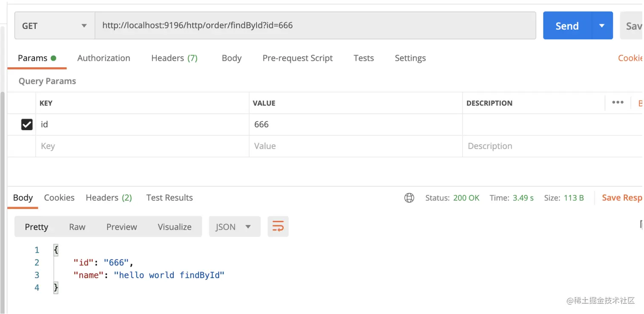Screen dimensions: 644x314
Task: Open the three-dots column options menu
Action: [618, 103]
